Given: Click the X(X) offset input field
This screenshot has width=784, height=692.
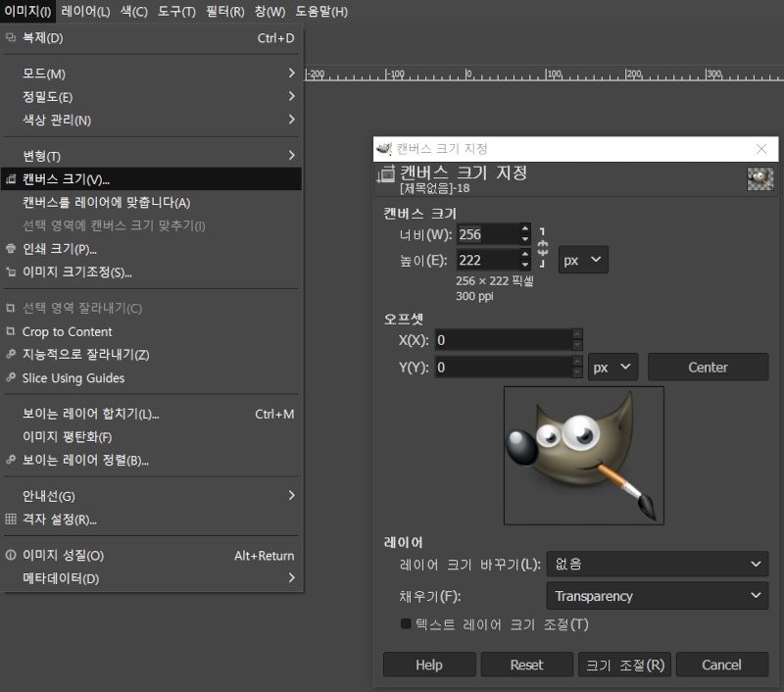Looking at the screenshot, I should click(x=503, y=340).
